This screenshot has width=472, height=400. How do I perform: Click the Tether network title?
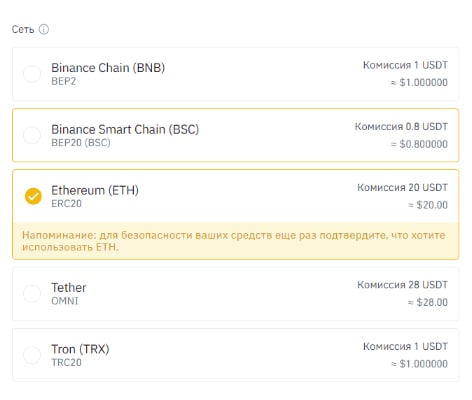pos(69,287)
